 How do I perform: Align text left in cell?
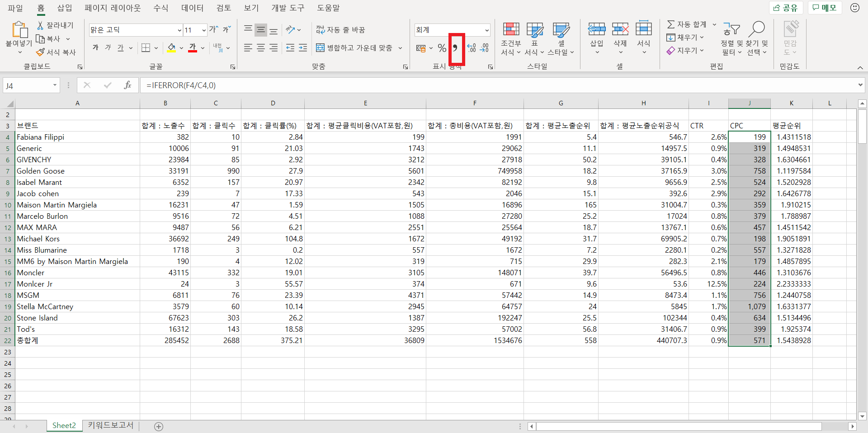pyautogui.click(x=248, y=47)
